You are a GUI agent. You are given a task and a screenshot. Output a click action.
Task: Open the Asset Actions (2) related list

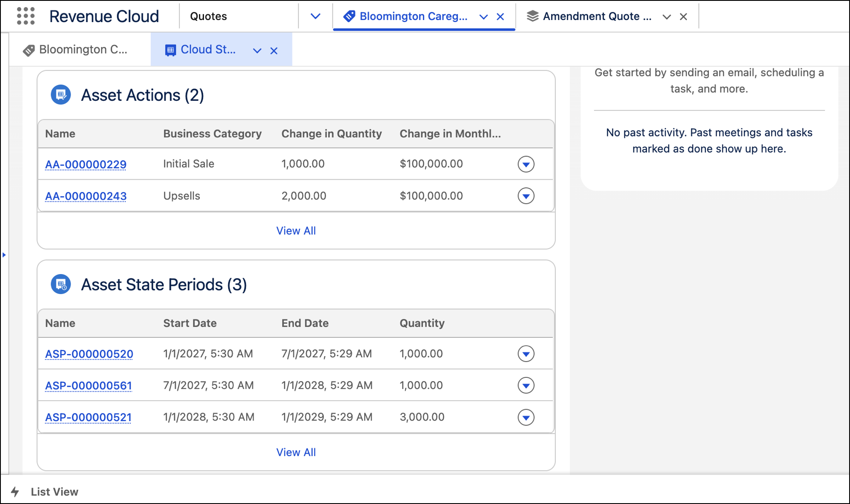point(142,95)
